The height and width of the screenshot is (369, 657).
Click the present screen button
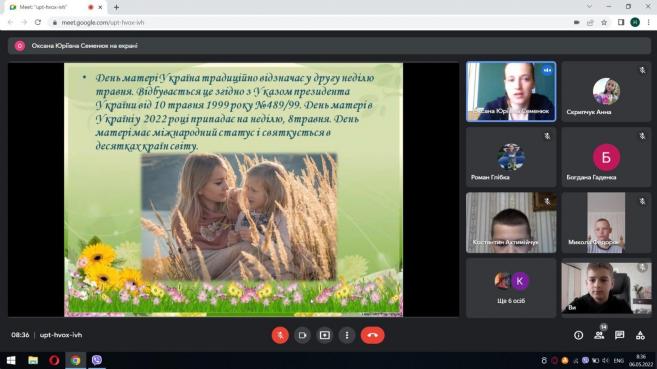coord(325,335)
